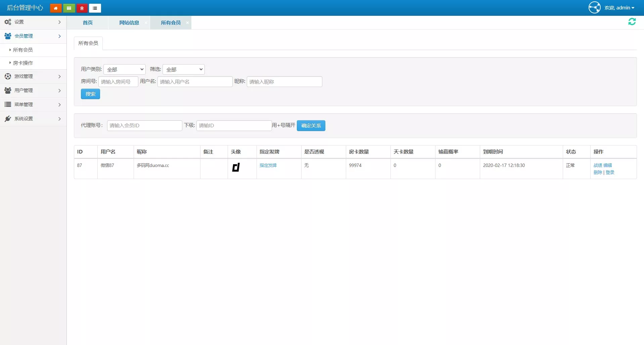This screenshot has height=345, width=644.
Task: Open the admin user menu dropdown
Action: 619,8
